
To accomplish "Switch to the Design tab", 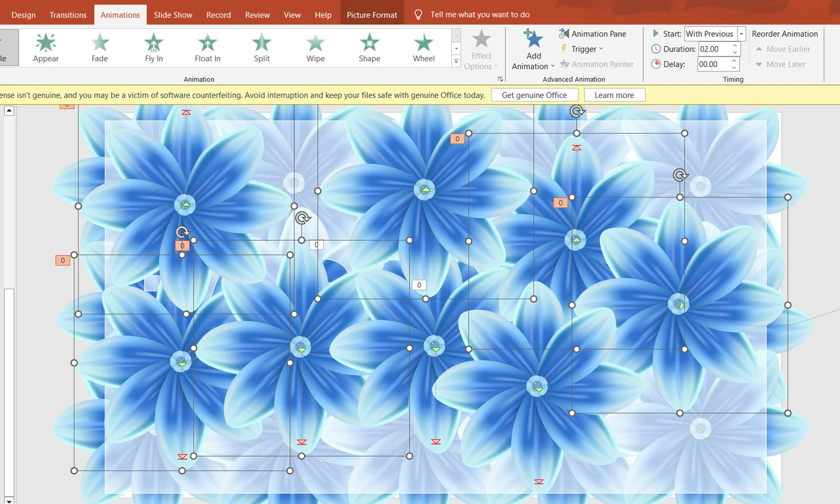I will [x=23, y=14].
